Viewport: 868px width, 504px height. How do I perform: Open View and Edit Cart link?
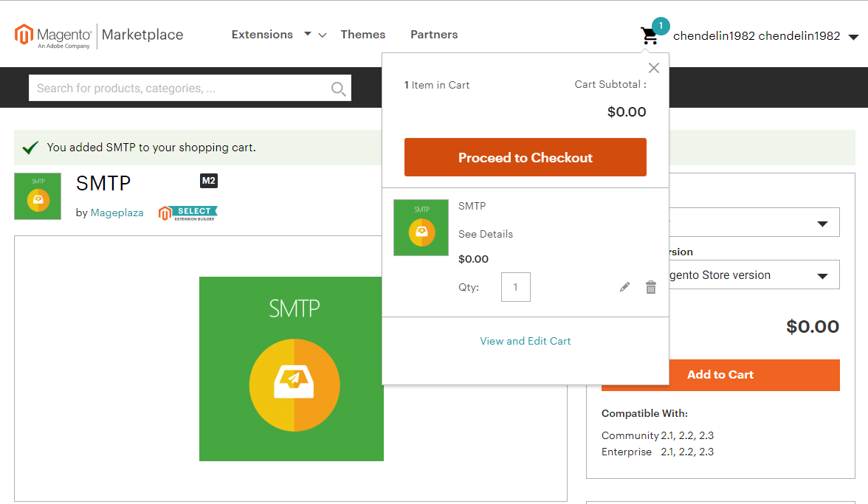pyautogui.click(x=526, y=342)
